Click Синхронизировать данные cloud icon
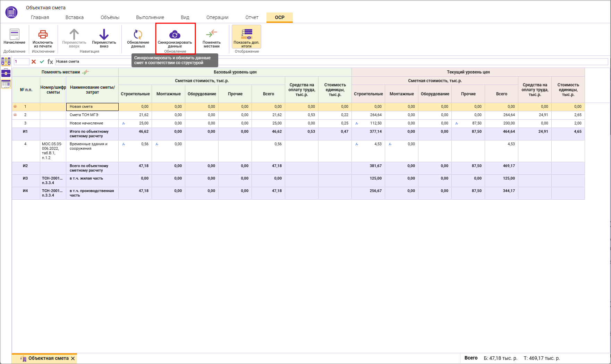 coord(175,35)
